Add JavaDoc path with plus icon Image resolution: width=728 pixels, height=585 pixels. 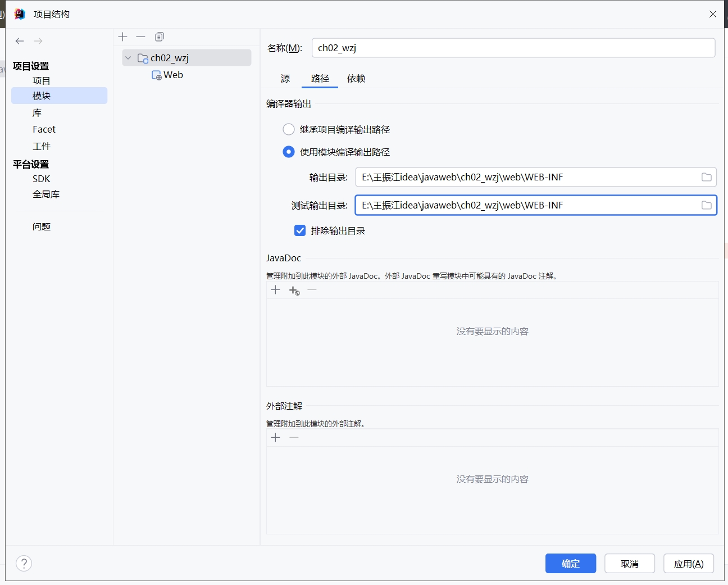tap(275, 290)
